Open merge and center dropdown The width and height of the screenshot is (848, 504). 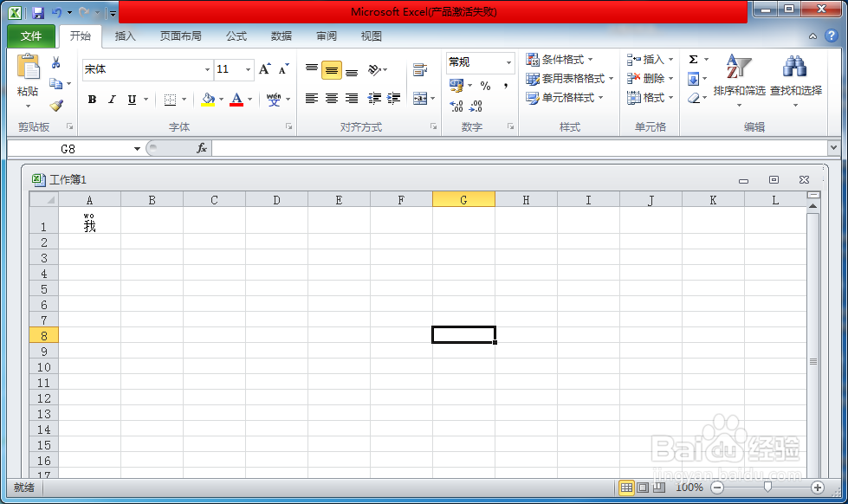432,99
